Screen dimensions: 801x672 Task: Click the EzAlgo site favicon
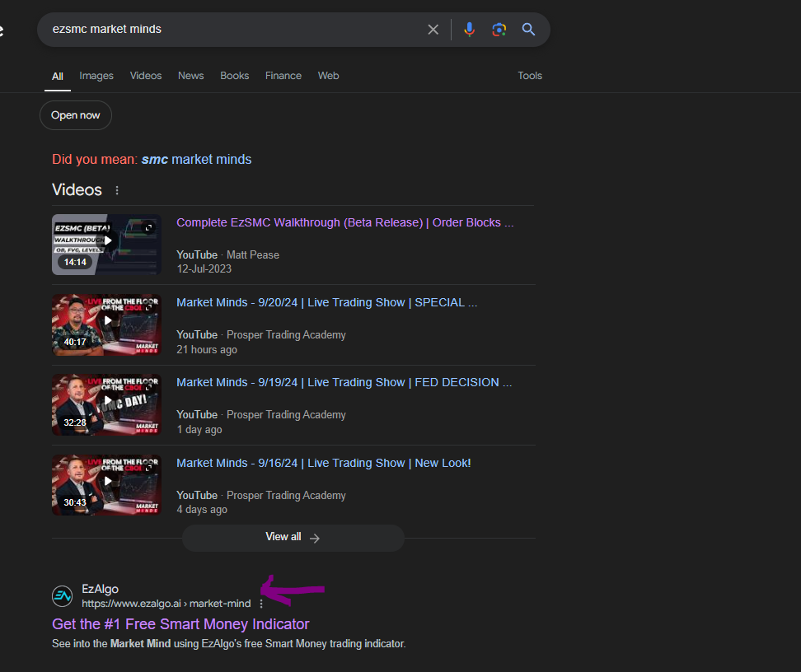[63, 596]
